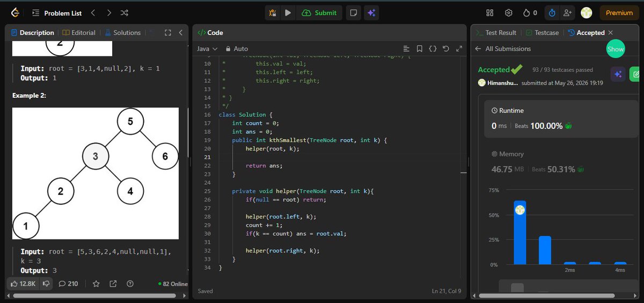Maximize the description panel

tap(167, 33)
